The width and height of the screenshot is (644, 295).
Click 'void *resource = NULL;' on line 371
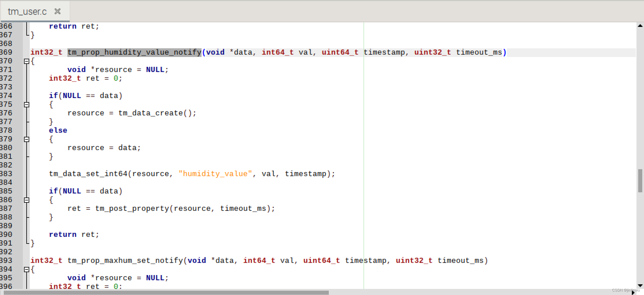click(118, 70)
